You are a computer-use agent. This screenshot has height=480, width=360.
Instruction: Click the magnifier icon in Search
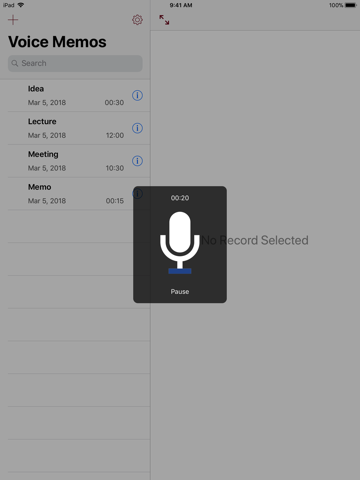[x=15, y=63]
